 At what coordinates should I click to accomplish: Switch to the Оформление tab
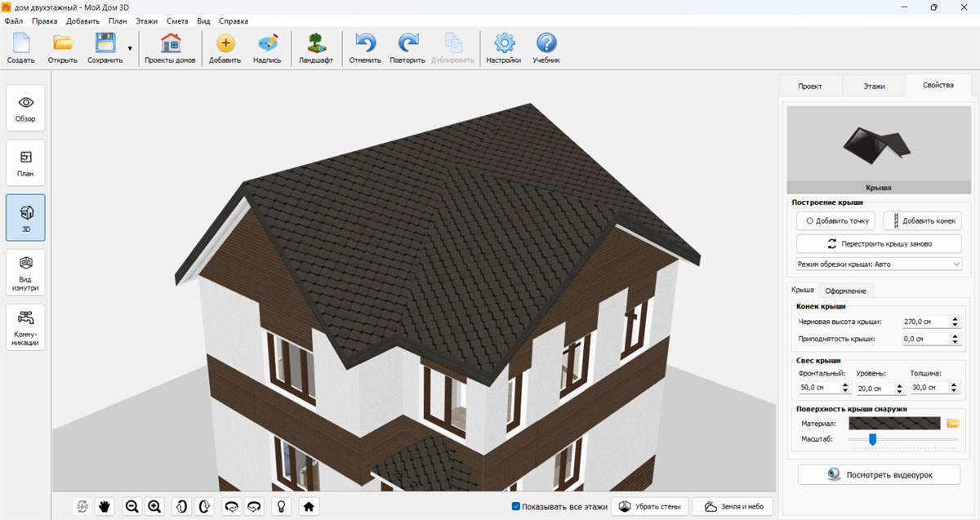coord(847,291)
